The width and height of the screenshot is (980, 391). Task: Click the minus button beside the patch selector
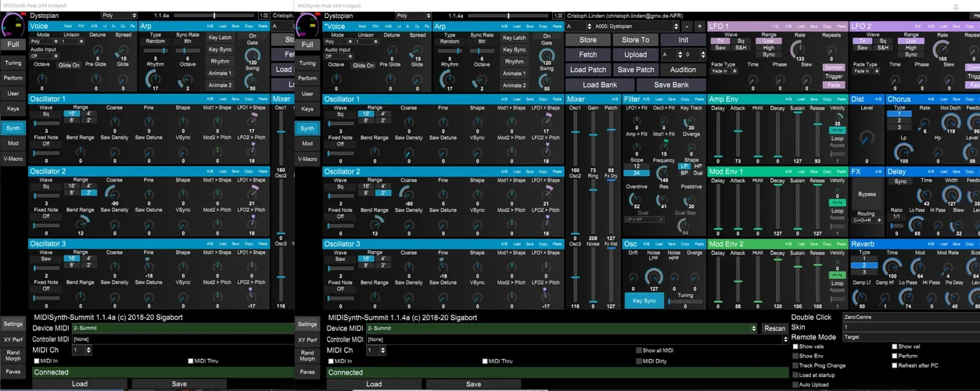click(687, 26)
